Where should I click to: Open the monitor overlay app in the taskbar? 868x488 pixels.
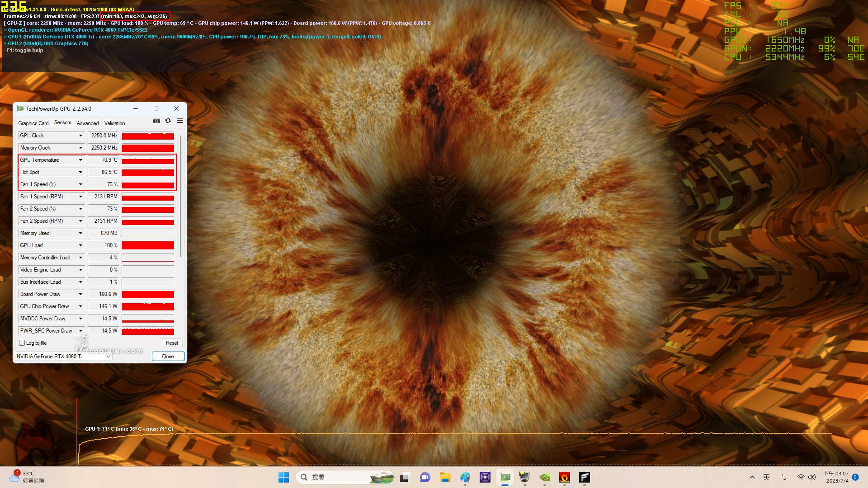(x=525, y=477)
